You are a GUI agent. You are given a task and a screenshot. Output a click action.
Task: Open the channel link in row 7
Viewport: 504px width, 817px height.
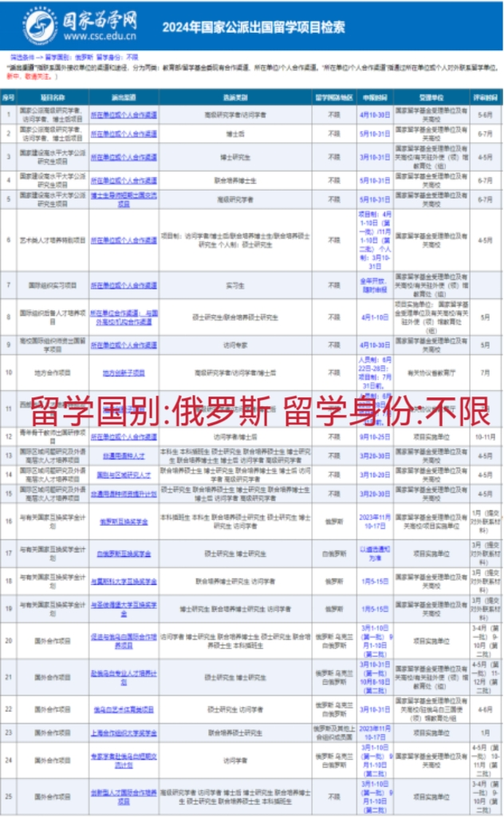coord(124,286)
